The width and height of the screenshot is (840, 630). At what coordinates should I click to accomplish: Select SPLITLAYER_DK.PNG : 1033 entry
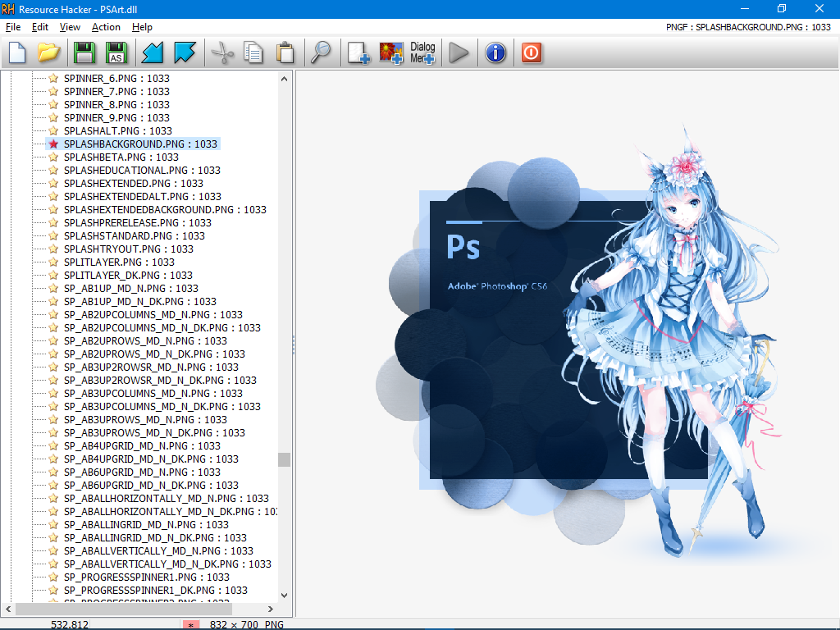click(x=128, y=276)
